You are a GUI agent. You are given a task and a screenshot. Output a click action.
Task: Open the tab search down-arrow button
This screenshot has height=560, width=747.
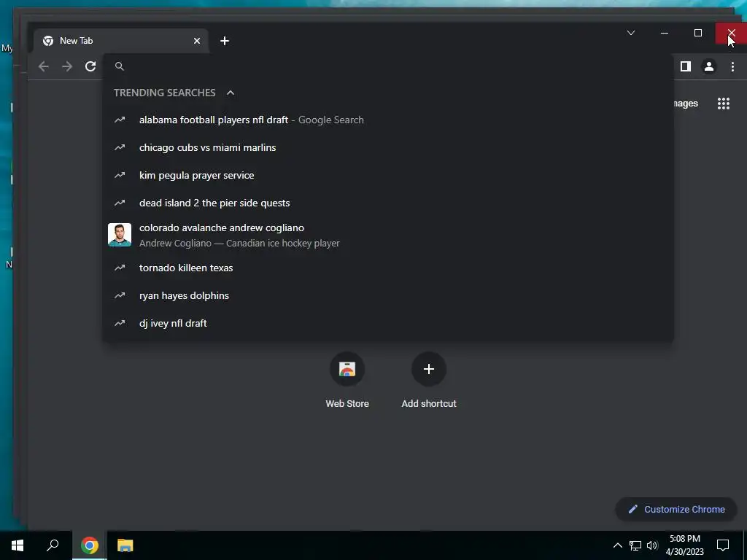tap(631, 33)
